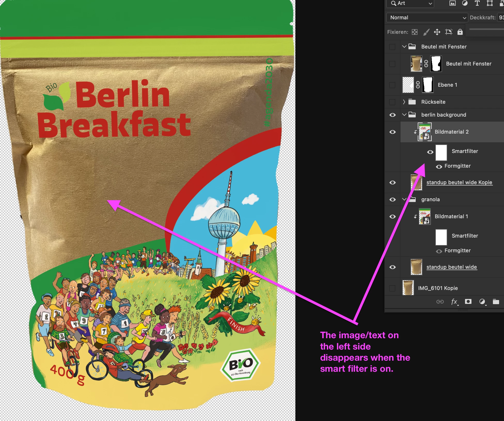Click the create new group folder icon
504x421 pixels.
point(496,302)
